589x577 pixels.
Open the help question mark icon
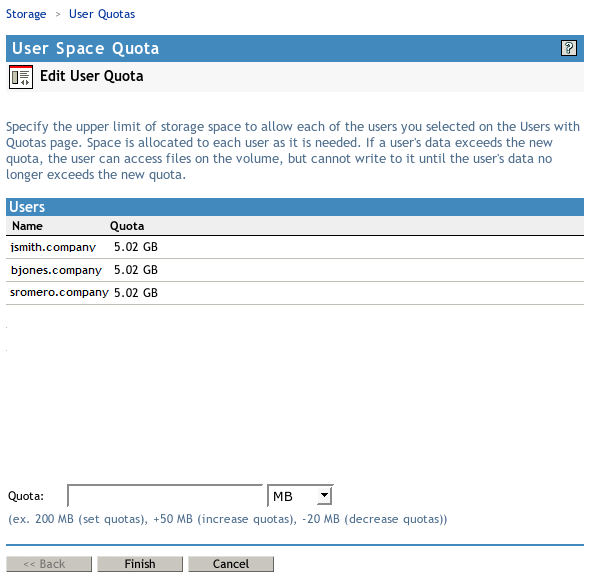pyautogui.click(x=568, y=48)
